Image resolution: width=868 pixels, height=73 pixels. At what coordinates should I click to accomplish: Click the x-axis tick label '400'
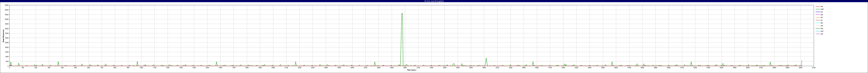click(62, 68)
